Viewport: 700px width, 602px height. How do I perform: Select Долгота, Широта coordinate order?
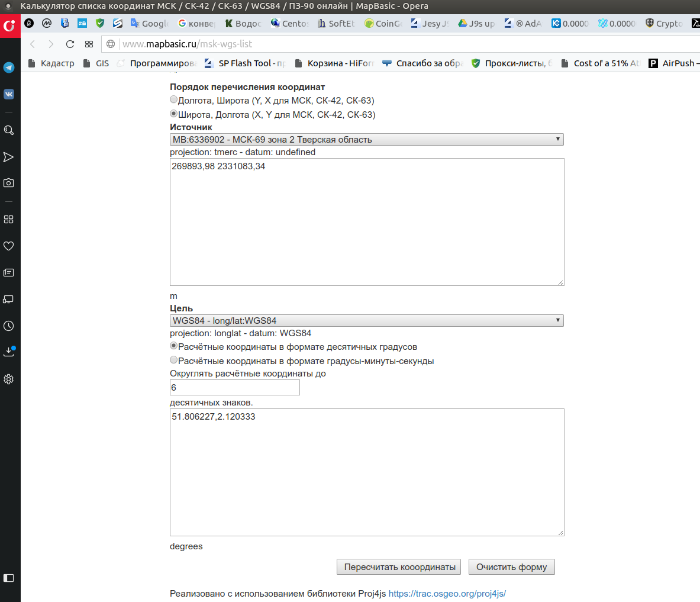(x=173, y=99)
